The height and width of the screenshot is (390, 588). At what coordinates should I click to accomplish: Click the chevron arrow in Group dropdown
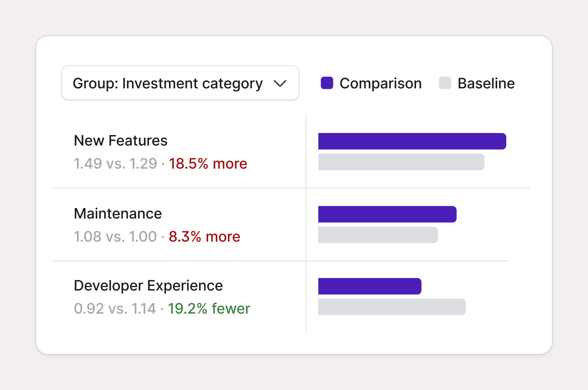pos(280,83)
